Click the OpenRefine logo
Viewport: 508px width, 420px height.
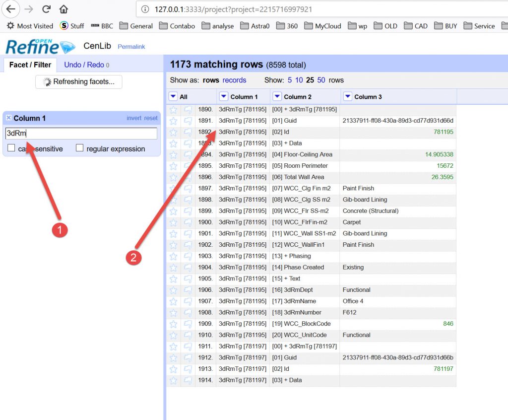click(x=40, y=46)
